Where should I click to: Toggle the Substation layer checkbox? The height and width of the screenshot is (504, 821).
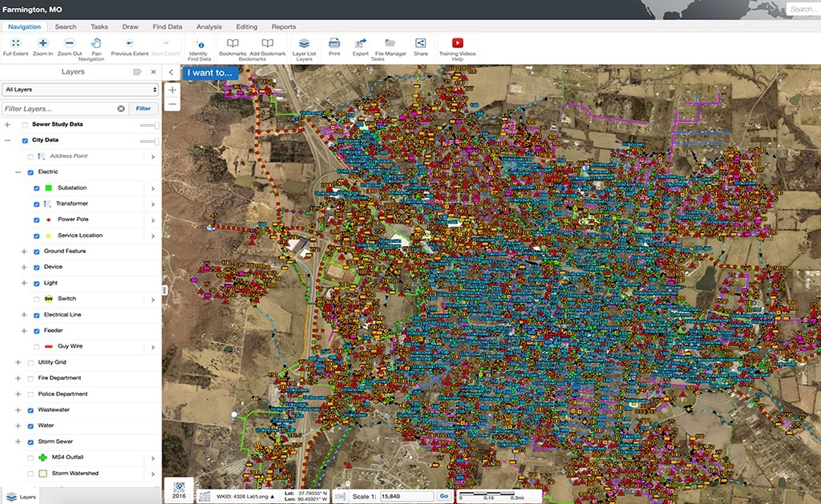36,187
